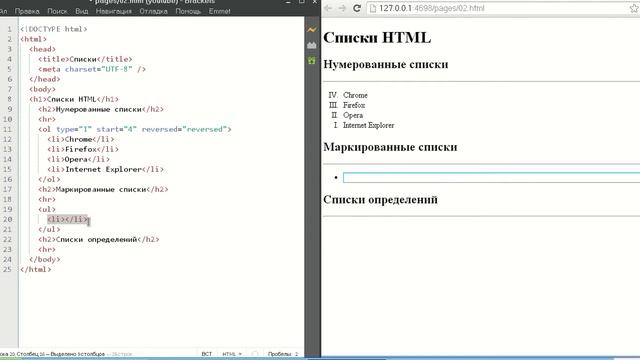Image resolution: width=640 pixels, height=360 pixels.
Task: Click the li Internet Explorer code line
Action: [105, 169]
